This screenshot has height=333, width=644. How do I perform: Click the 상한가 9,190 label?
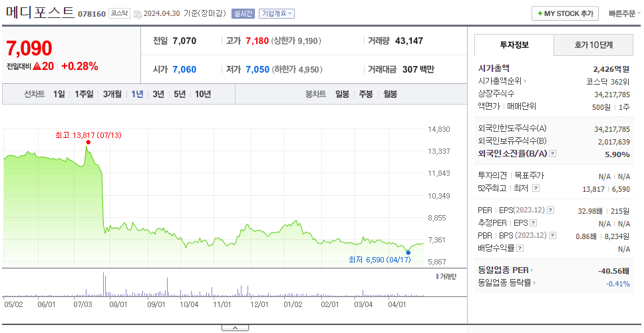coord(296,41)
